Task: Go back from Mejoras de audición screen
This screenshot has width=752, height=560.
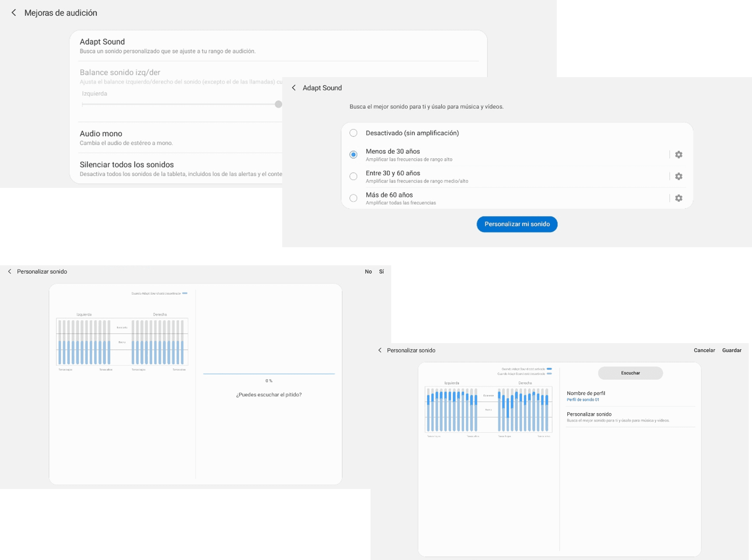Action: point(13,13)
